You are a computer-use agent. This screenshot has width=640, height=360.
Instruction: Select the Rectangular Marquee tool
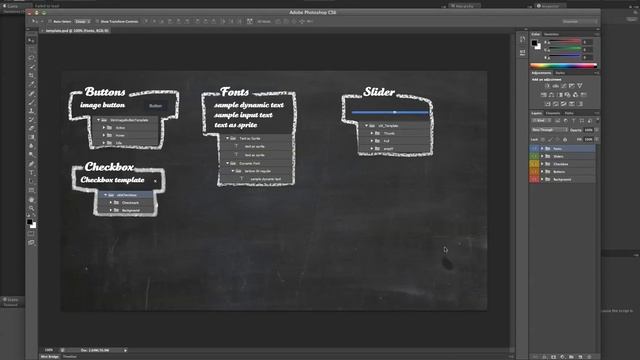pyautogui.click(x=31, y=49)
